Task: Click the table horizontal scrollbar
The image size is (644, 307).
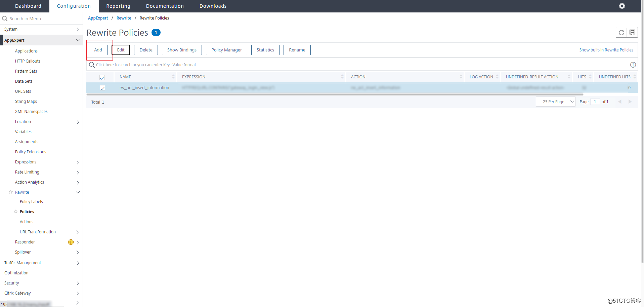Action: coord(335,94)
